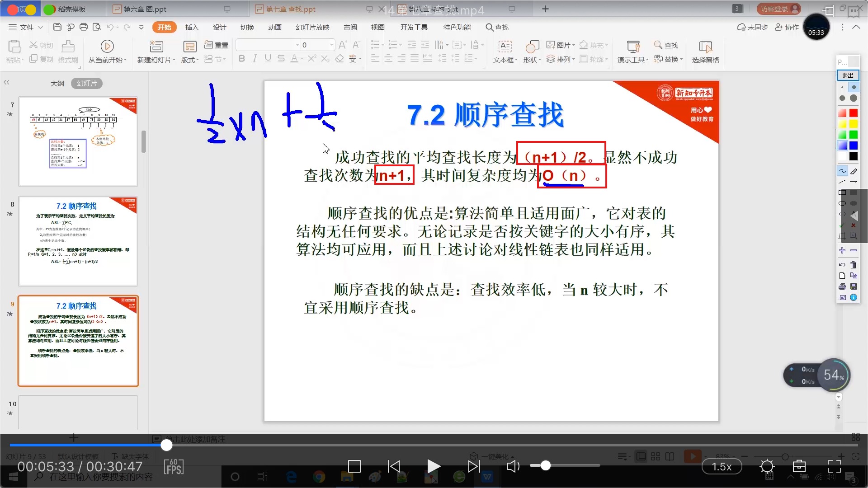868x488 pixels.
Task: Open the Transitions (切换) ribbon tab
Action: pyautogui.click(x=247, y=27)
